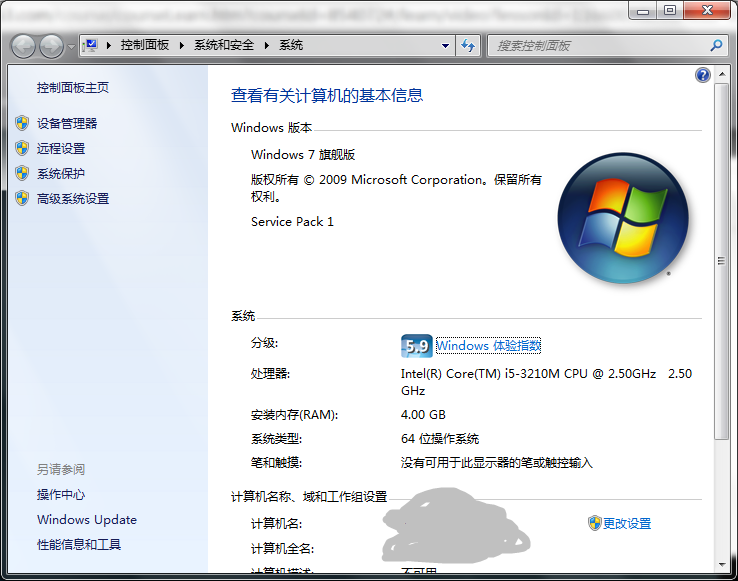738x581 pixels.
Task: Click 更改设置 link next to computer name
Action: pos(627,524)
